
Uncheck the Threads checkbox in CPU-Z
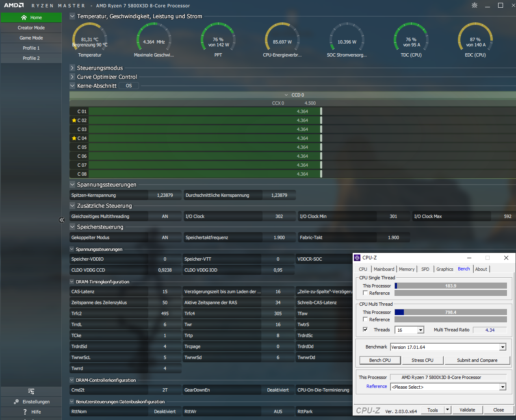coord(365,329)
